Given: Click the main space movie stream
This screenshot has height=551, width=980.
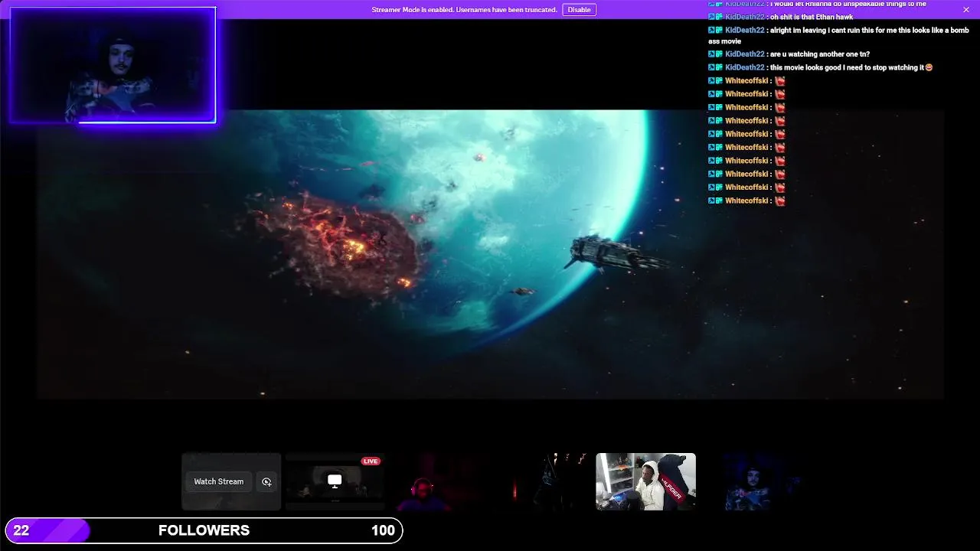Looking at the screenshot, I should tap(490, 254).
